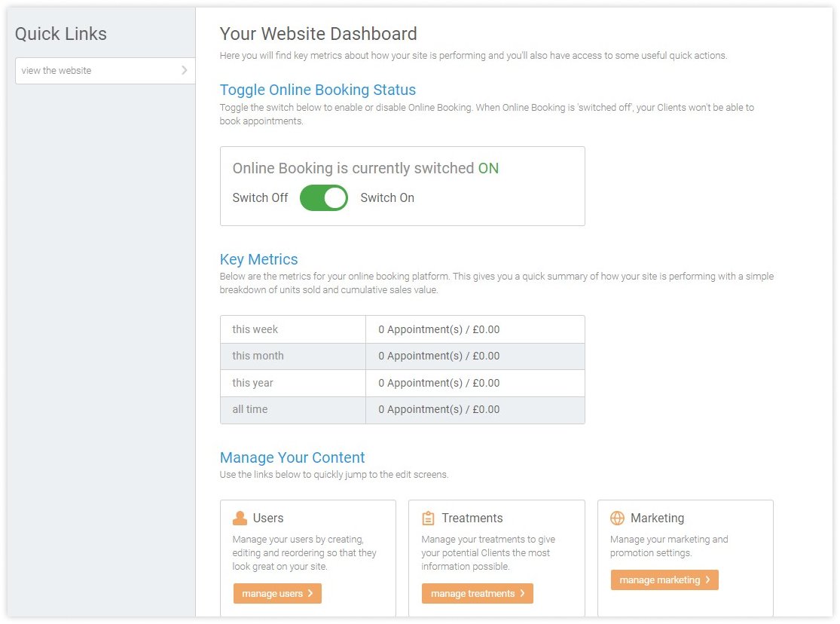Select the this month metrics row
Viewport: 840px width, 624px height.
click(402, 356)
